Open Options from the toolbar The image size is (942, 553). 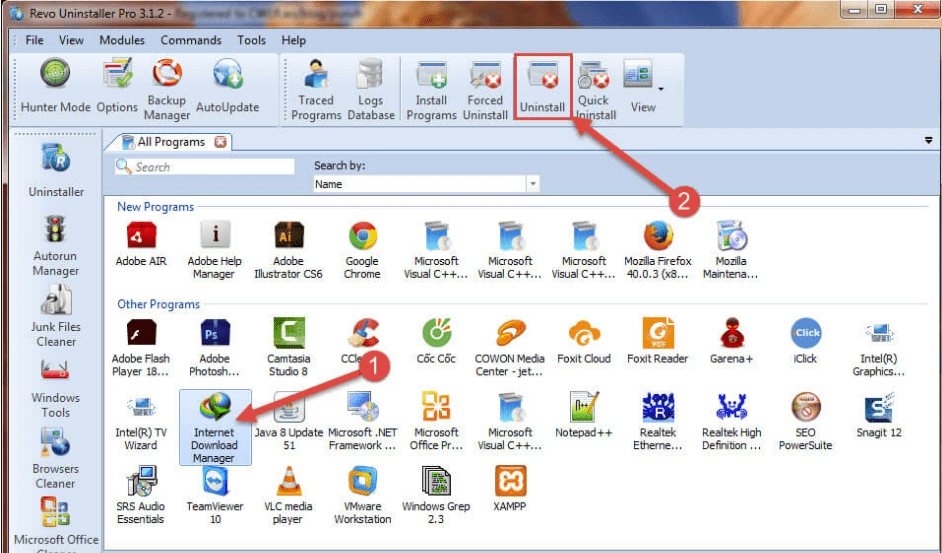pos(117,85)
